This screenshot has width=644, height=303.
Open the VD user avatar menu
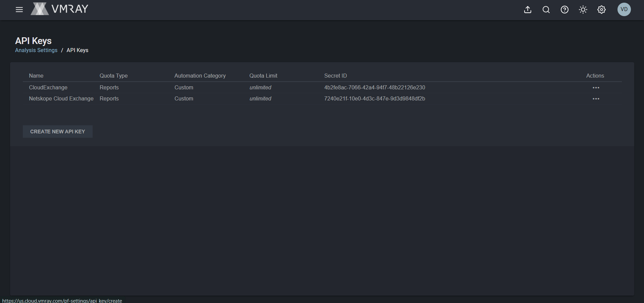coord(624,9)
